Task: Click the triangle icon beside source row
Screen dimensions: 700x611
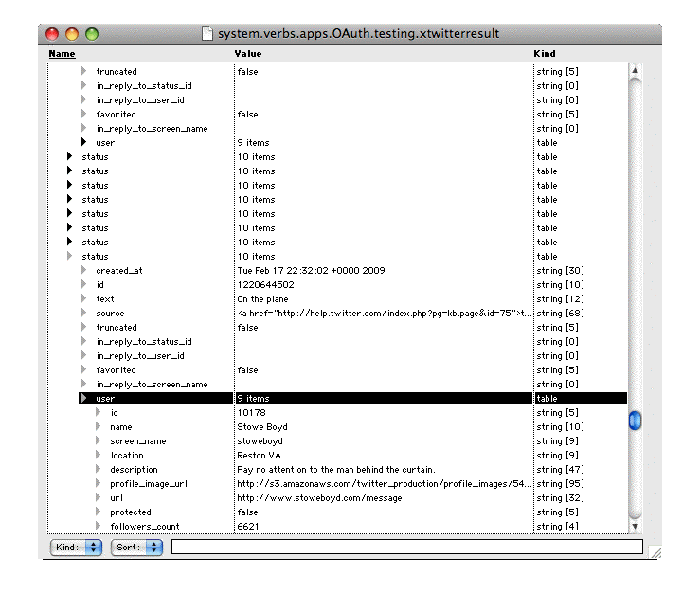Action: tap(83, 314)
